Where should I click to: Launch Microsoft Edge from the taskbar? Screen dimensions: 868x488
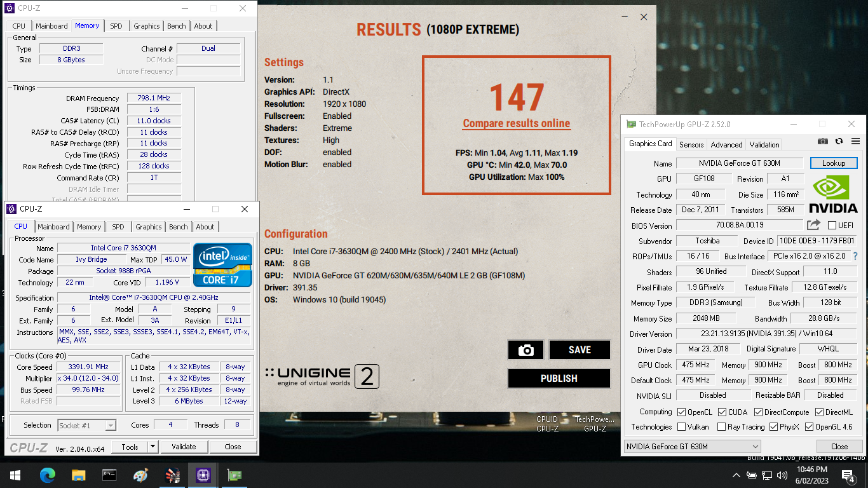[48, 475]
